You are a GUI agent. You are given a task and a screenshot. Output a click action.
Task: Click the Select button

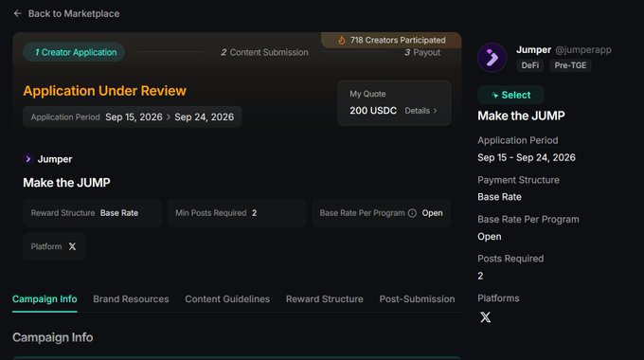[x=510, y=95]
